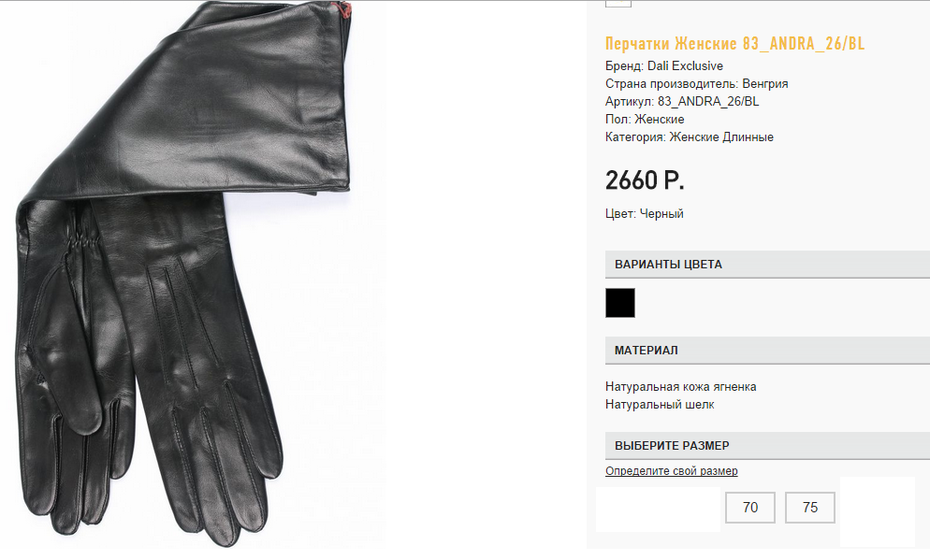Click the Цвет: Черный label

coord(644,213)
